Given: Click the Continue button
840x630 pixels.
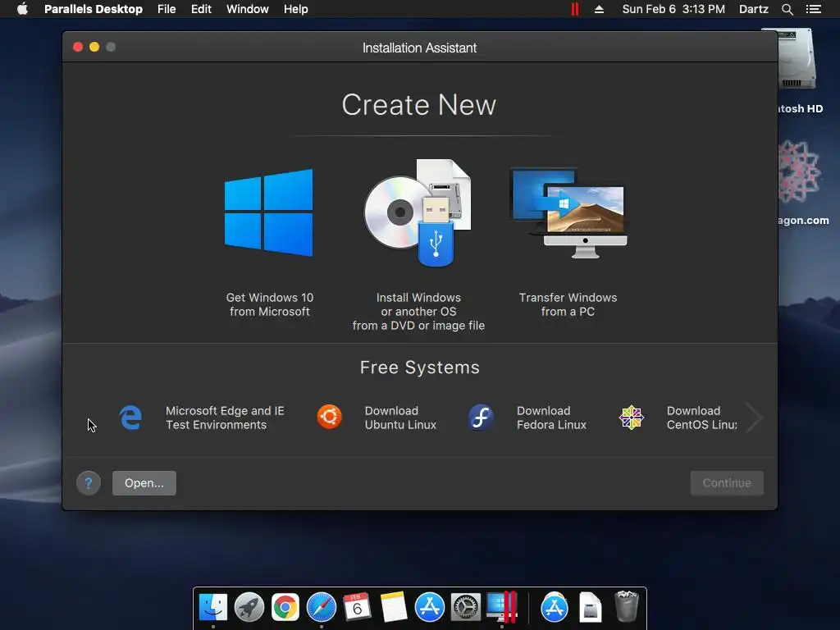Looking at the screenshot, I should pos(727,483).
